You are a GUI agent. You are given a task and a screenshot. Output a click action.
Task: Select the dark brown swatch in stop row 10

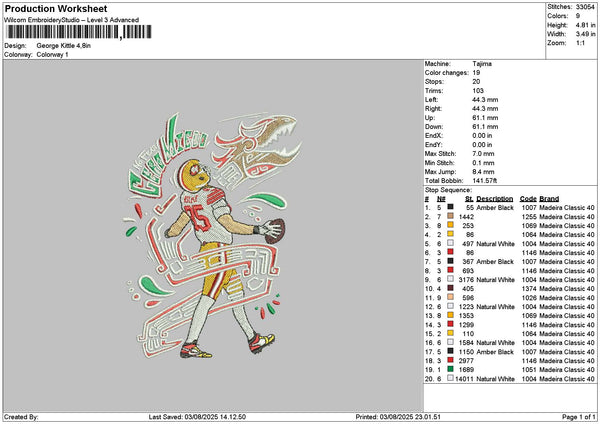[x=450, y=289]
